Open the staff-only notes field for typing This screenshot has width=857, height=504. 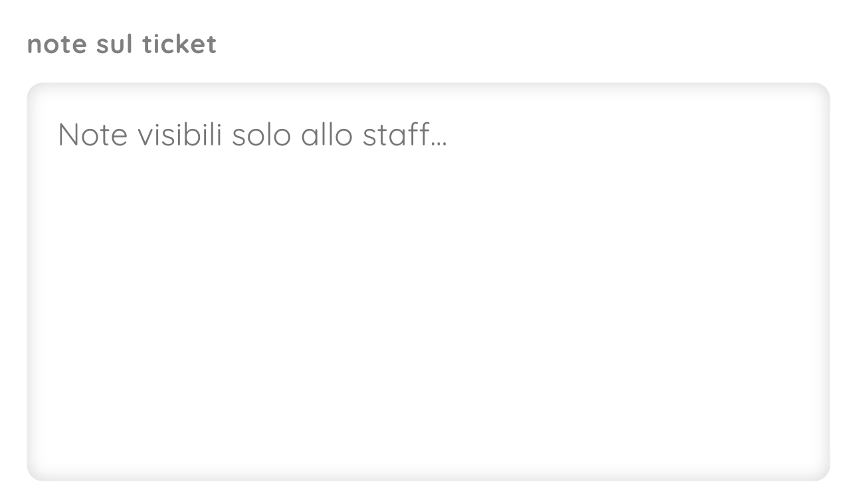pos(428,282)
